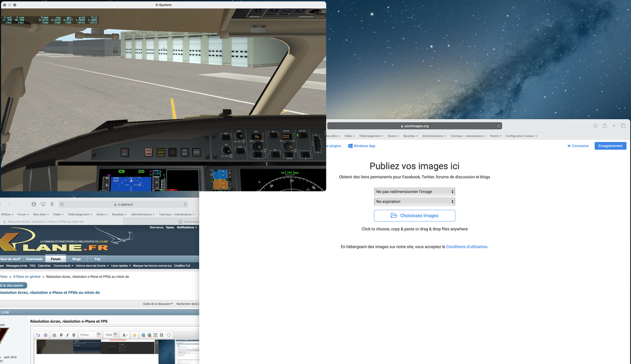Toggle underline in the forum editor
631x364 pixels.
(x=74, y=335)
